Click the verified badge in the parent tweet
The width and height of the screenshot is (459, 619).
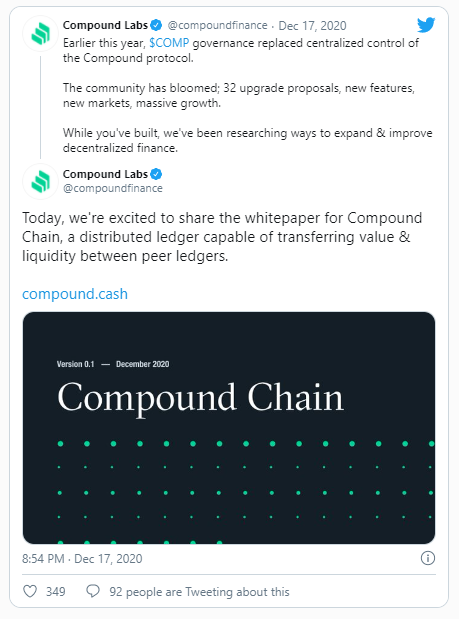pos(156,25)
